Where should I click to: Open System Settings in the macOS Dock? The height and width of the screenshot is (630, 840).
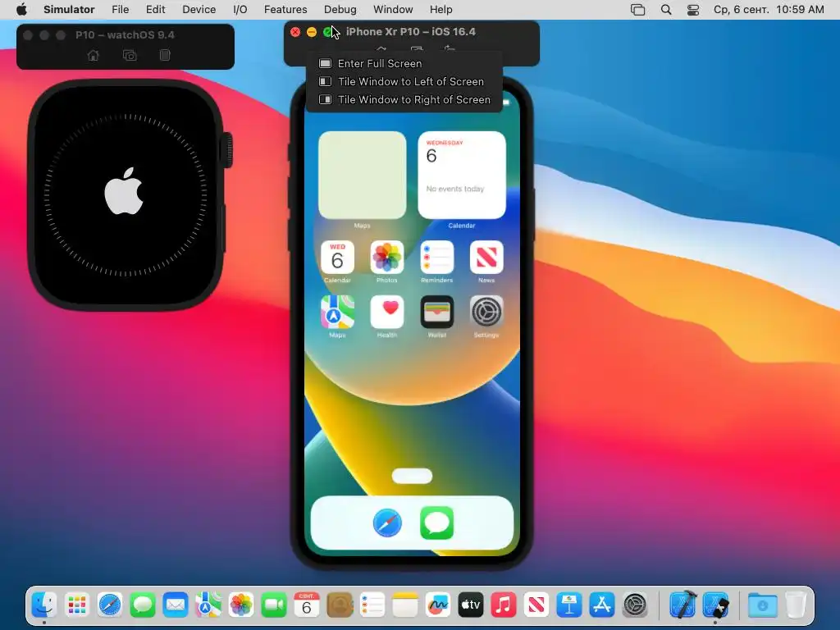pos(635,605)
